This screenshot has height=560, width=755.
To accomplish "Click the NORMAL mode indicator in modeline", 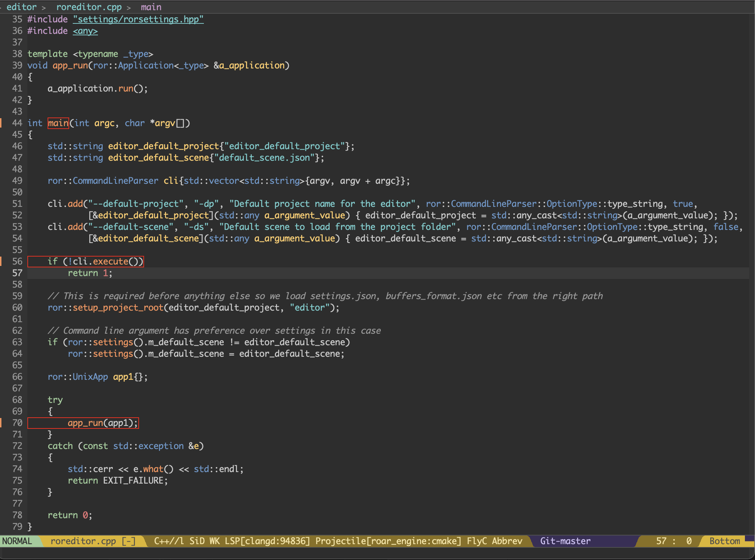I will pos(17,541).
